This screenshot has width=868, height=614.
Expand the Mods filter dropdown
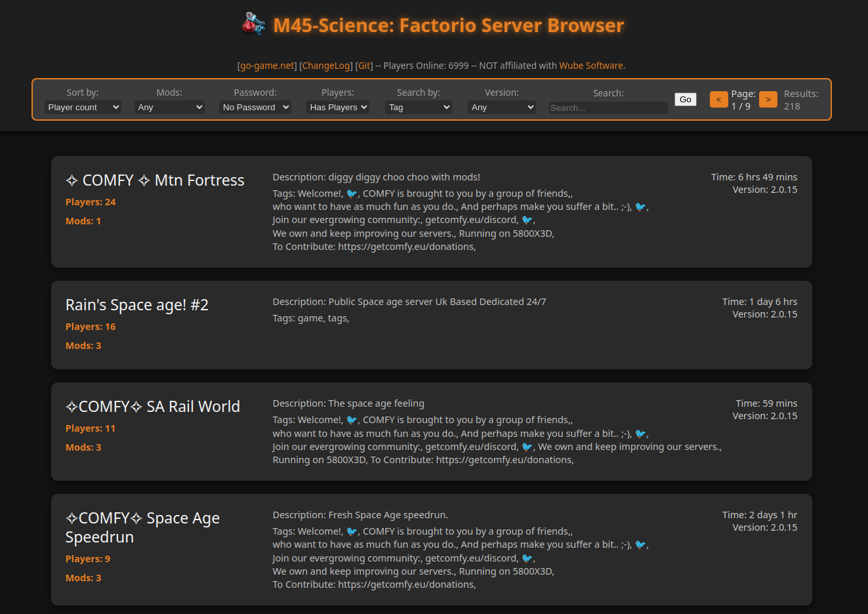pos(169,107)
